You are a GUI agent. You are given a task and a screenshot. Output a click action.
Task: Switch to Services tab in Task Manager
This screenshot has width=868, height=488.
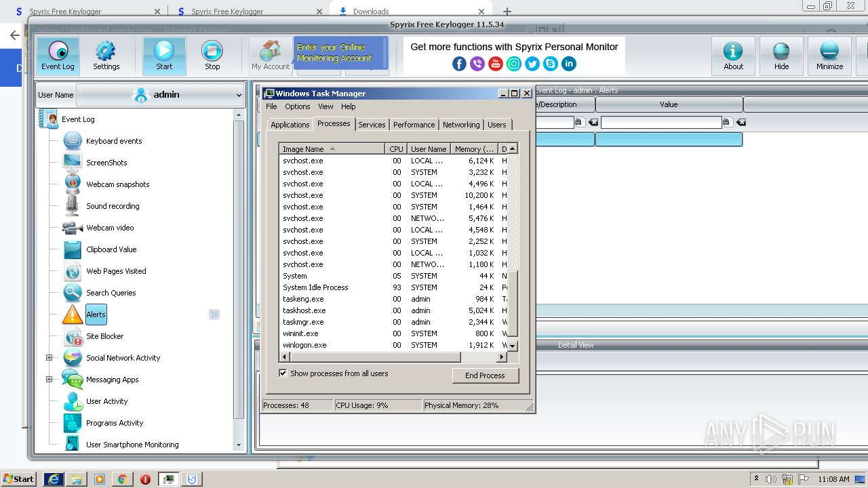pyautogui.click(x=372, y=125)
